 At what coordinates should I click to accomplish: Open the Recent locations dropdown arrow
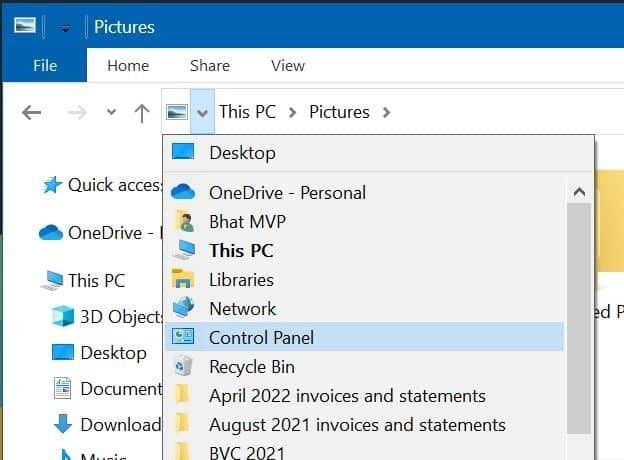[x=111, y=112]
